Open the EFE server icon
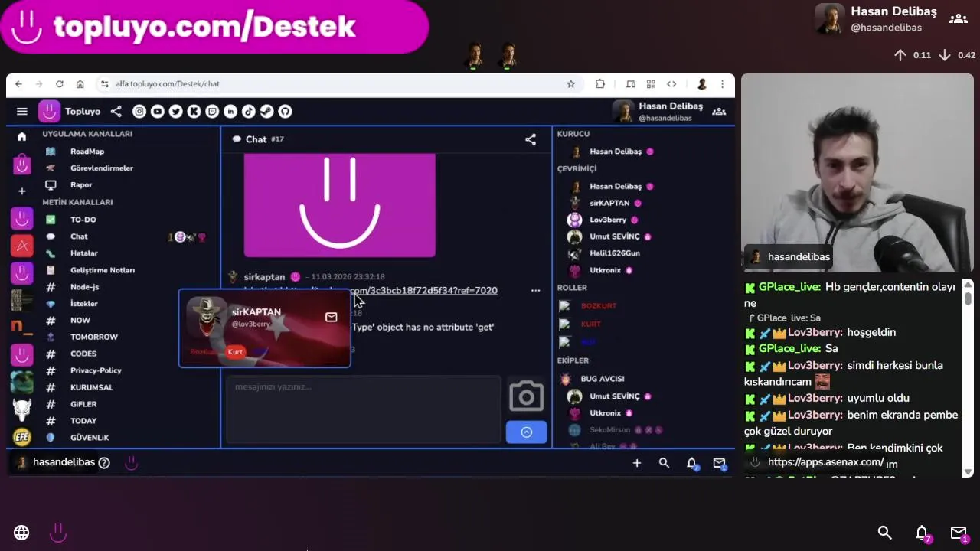Image resolution: width=980 pixels, height=551 pixels. (x=21, y=437)
